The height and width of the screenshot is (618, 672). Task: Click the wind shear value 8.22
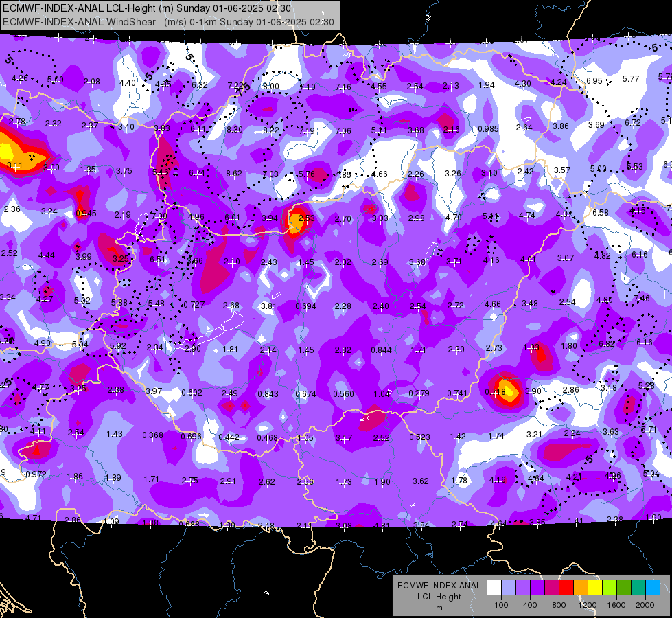point(271,130)
